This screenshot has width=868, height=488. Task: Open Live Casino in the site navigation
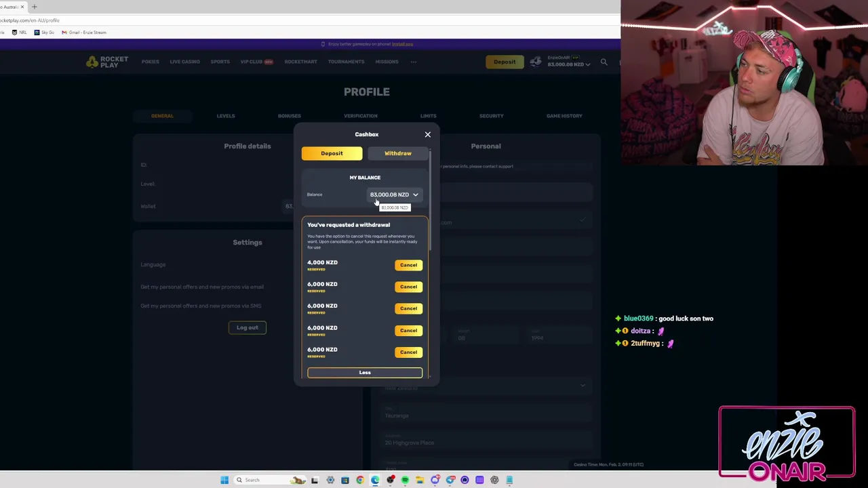point(184,62)
